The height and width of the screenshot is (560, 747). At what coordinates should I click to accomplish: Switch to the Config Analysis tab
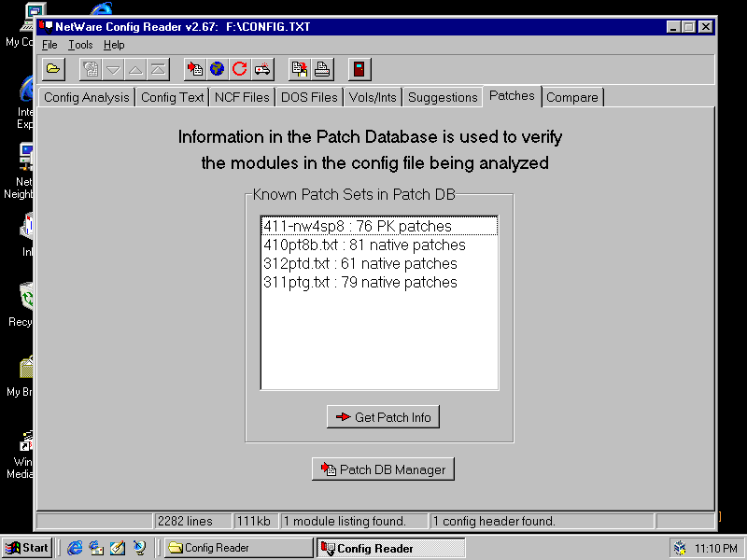pos(87,98)
